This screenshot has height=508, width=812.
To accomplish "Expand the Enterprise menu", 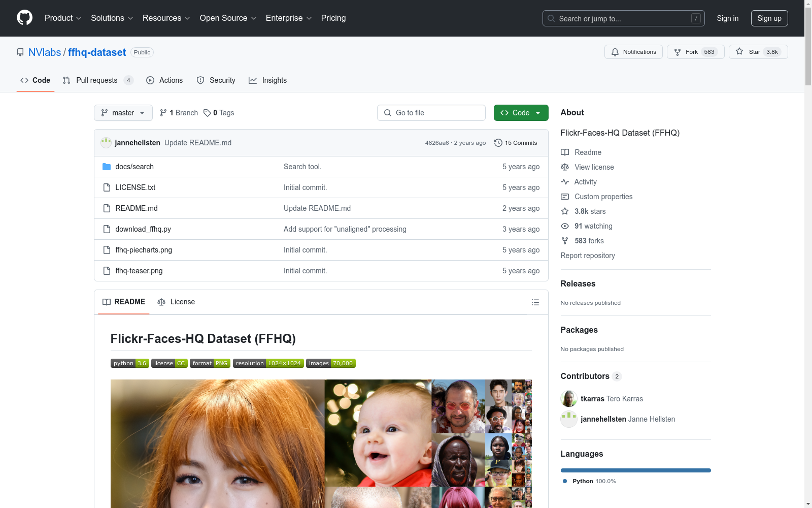I will point(289,18).
